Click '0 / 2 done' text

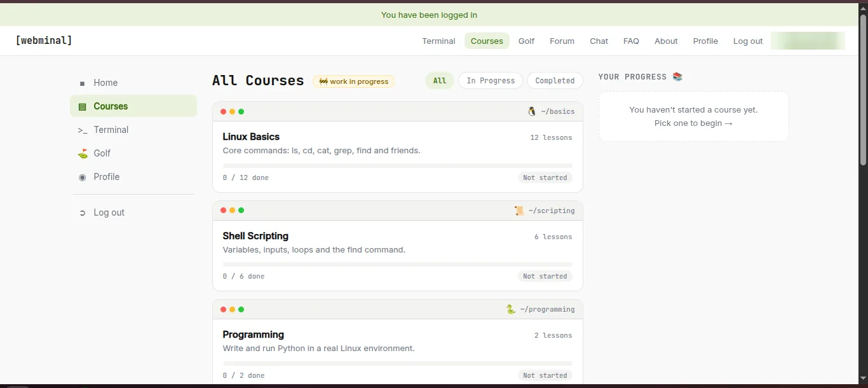[243, 375]
